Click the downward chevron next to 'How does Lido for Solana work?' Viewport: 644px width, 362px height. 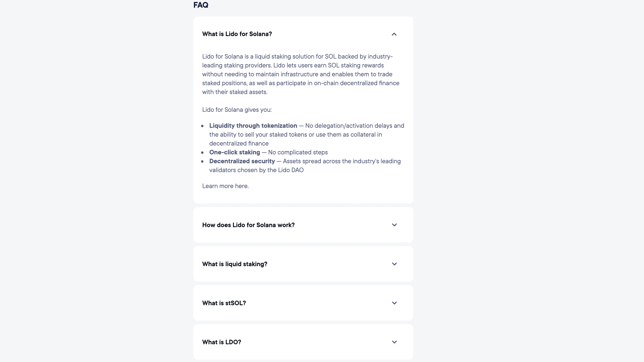[394, 225]
